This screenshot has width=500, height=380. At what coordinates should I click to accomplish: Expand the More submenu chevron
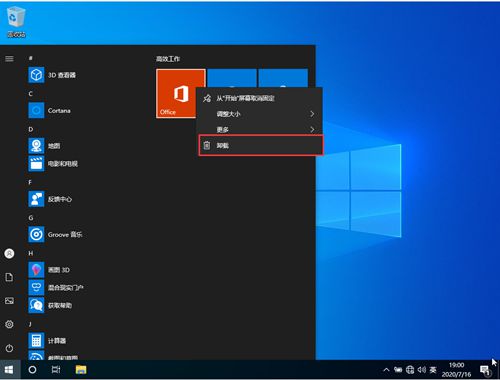(x=312, y=129)
